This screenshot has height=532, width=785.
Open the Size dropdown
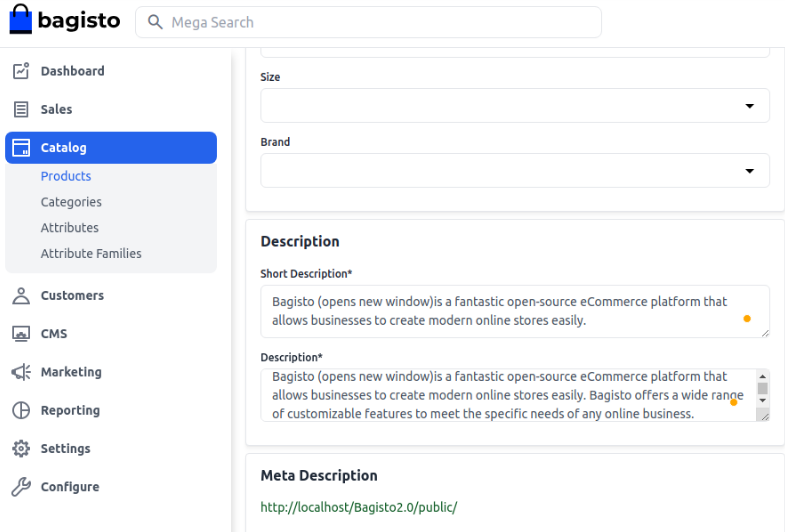[x=515, y=105]
